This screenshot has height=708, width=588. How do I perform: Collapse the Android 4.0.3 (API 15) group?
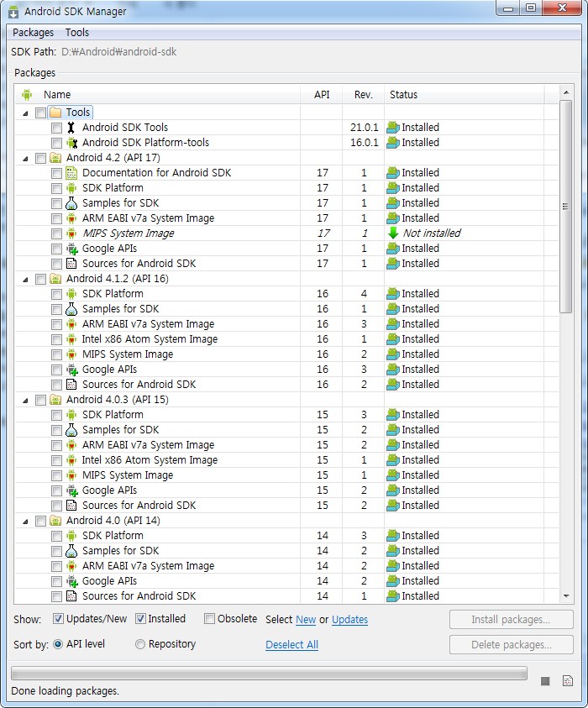(x=26, y=401)
